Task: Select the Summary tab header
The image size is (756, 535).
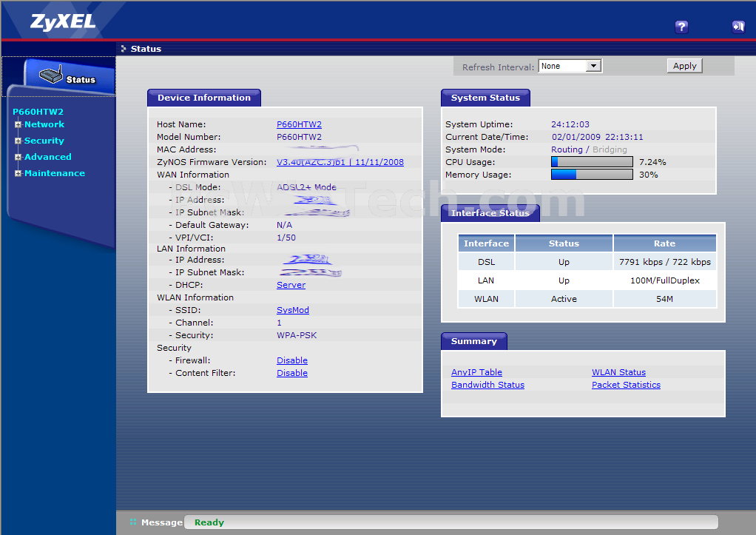Action: 474,342
